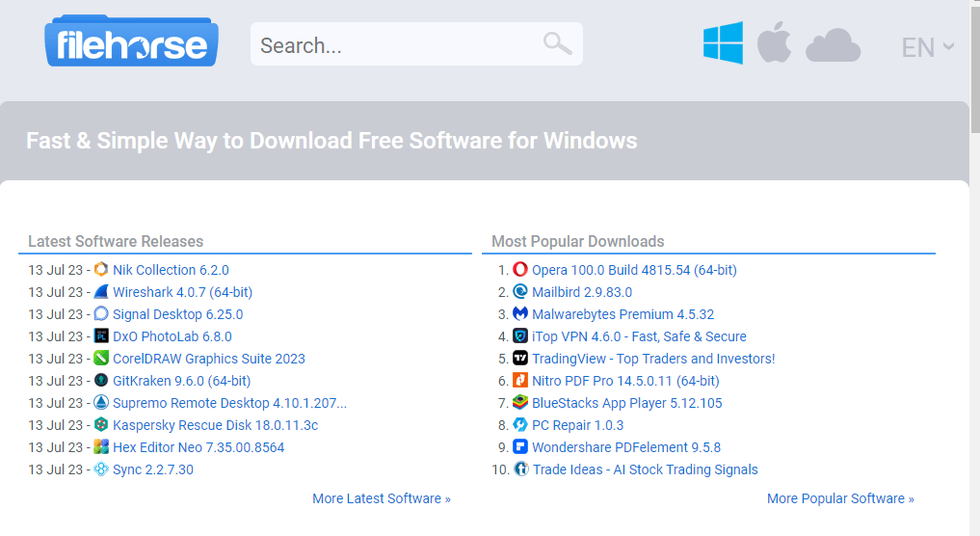Select the Windows platform icon
Image resolution: width=980 pixels, height=536 pixels.
(x=723, y=42)
